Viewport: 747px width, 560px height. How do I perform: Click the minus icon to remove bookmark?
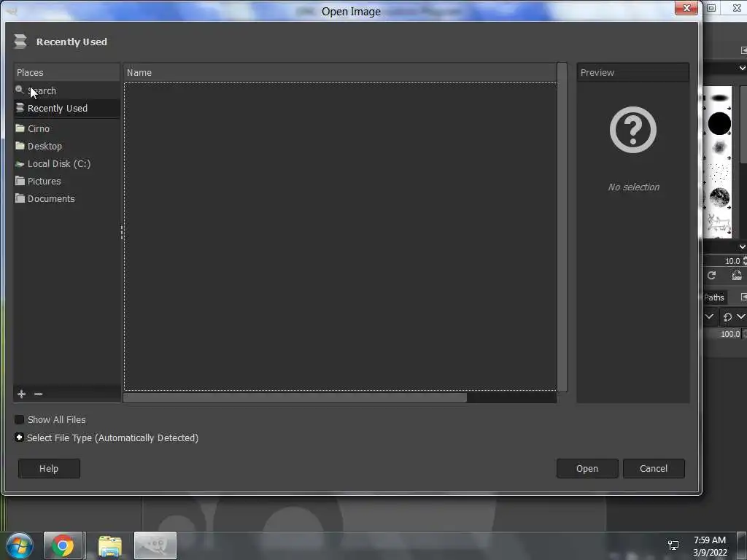(x=39, y=394)
